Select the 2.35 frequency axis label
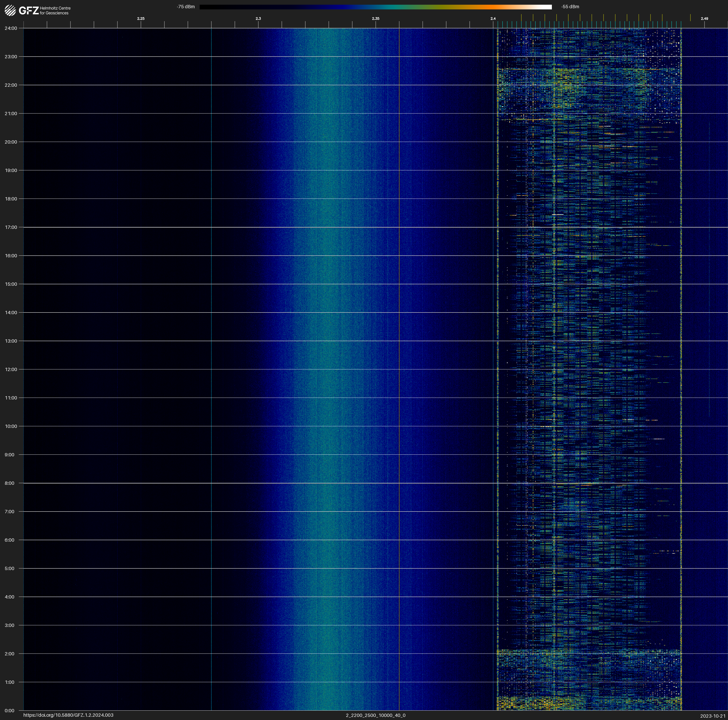The width and height of the screenshot is (728, 720). coord(376,19)
